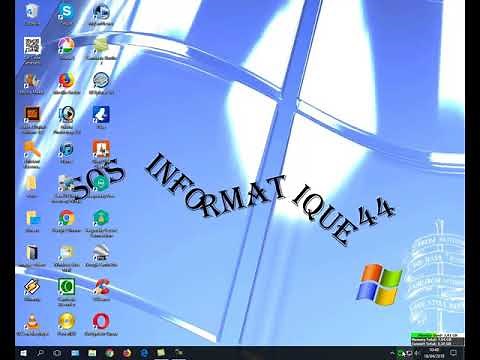Click the taskbar search magnifier
Screen dimensions: 480x360
[x=41, y=353]
